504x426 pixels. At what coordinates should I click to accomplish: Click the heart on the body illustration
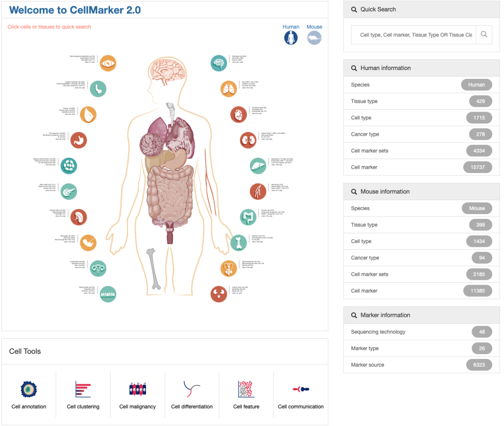click(181, 134)
